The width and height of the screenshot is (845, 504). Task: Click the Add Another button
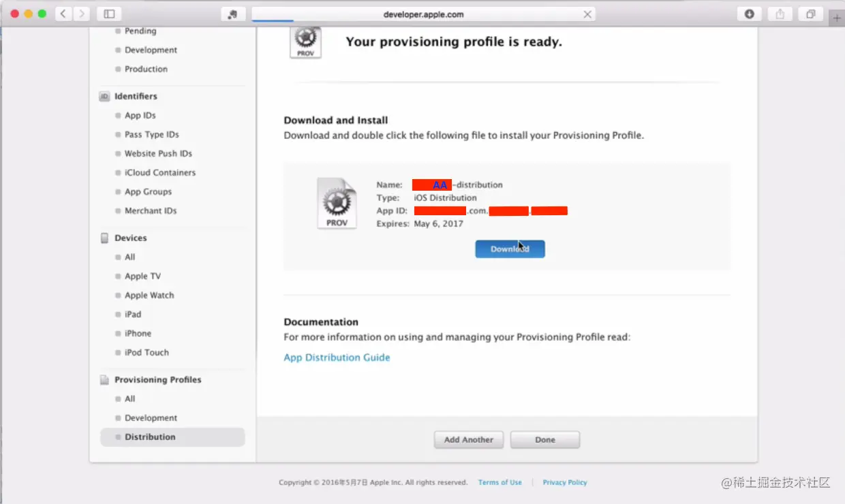pos(469,440)
